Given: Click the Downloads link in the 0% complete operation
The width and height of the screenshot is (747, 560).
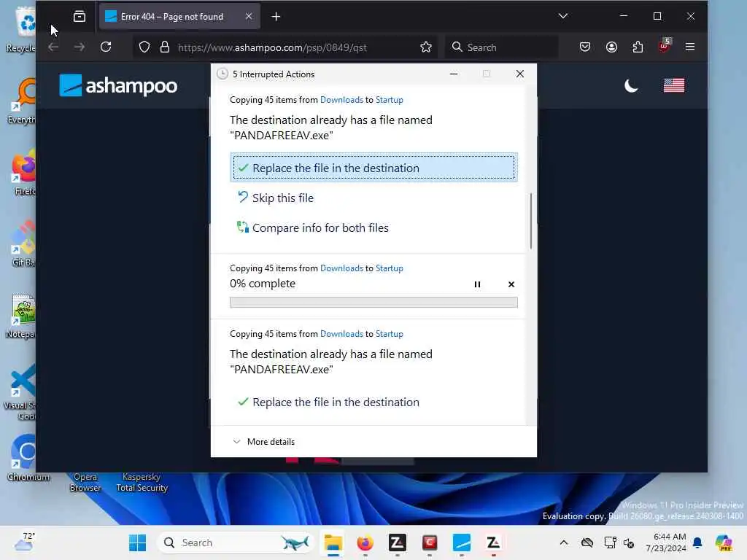Looking at the screenshot, I should (x=341, y=268).
